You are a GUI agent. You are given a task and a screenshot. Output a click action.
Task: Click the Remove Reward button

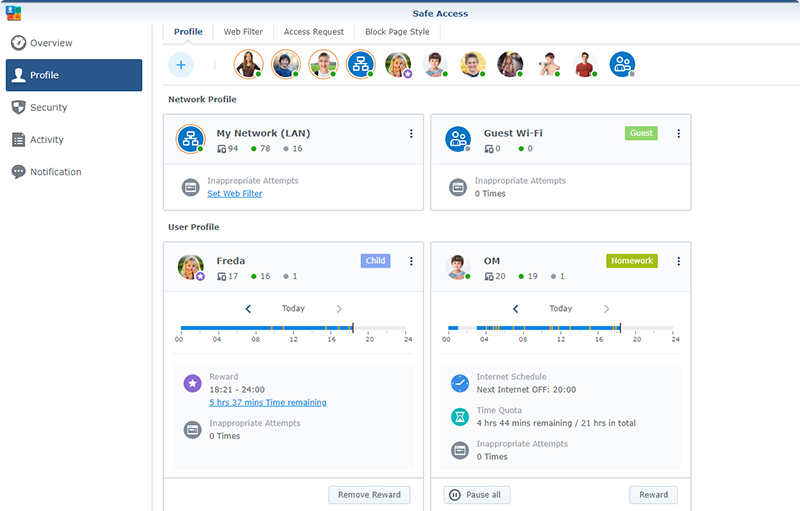pos(370,494)
